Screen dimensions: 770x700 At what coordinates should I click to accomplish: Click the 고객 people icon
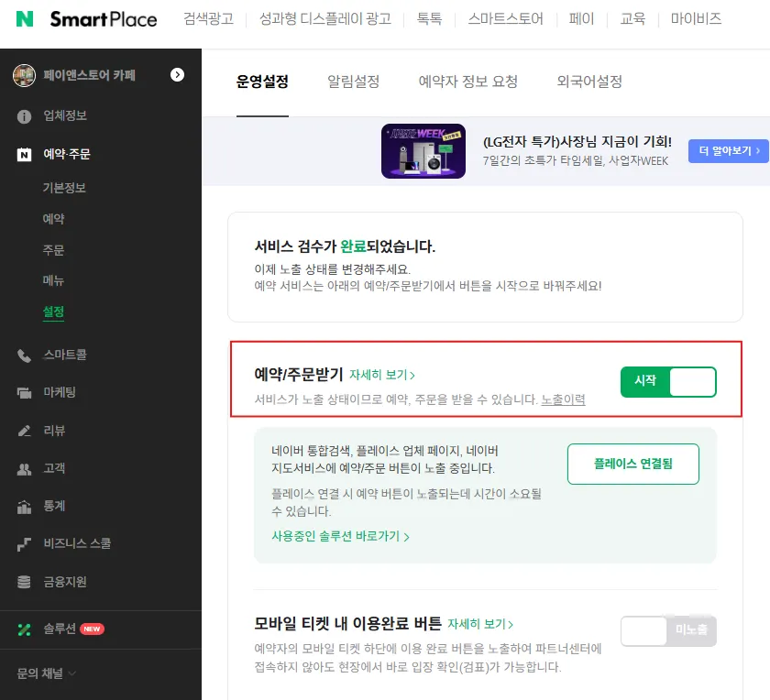(24, 469)
